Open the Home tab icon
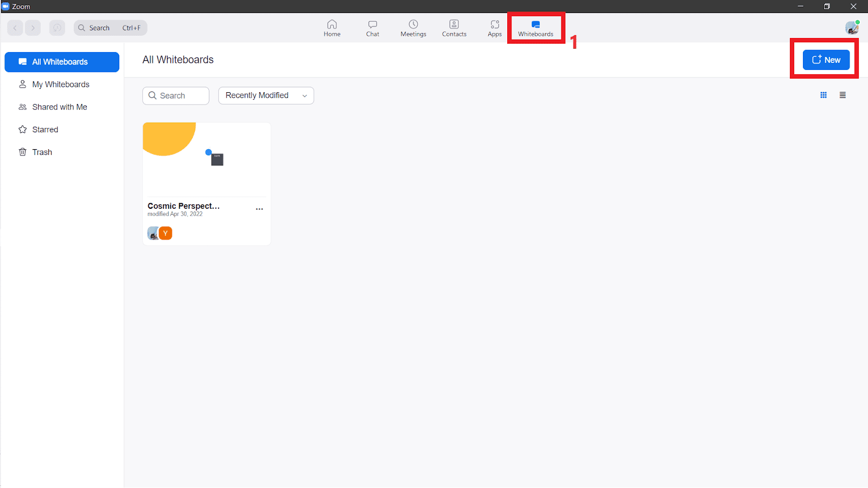Image resolution: width=868 pixels, height=488 pixels. point(331,28)
